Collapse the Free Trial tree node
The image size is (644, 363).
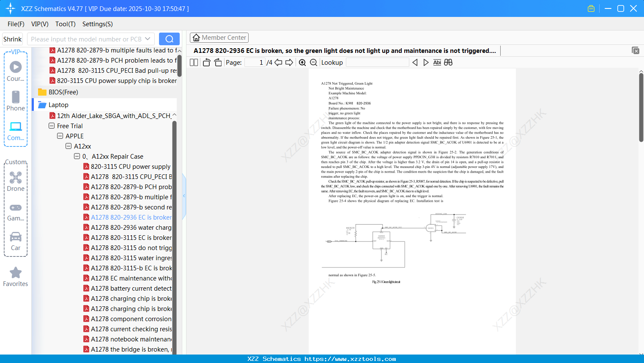coord(52,126)
